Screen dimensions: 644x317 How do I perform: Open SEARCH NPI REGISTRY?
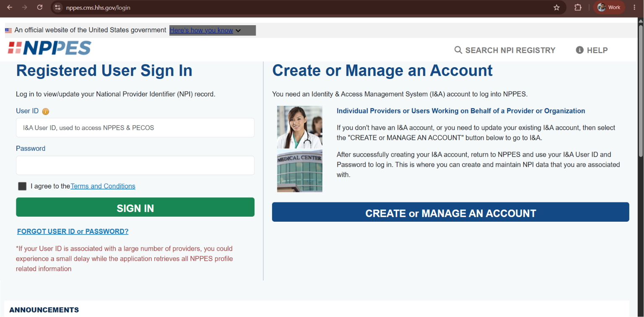[x=505, y=50]
